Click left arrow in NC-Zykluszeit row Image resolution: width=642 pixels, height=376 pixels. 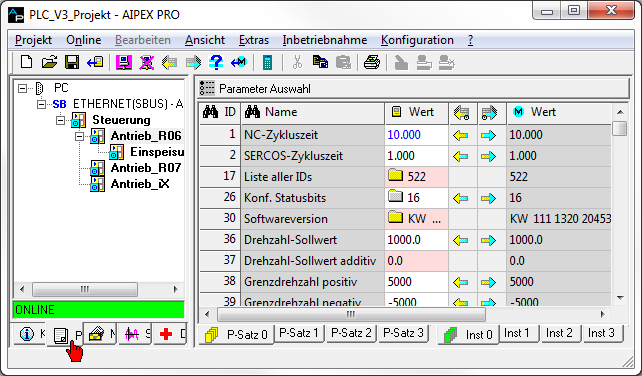(461, 135)
